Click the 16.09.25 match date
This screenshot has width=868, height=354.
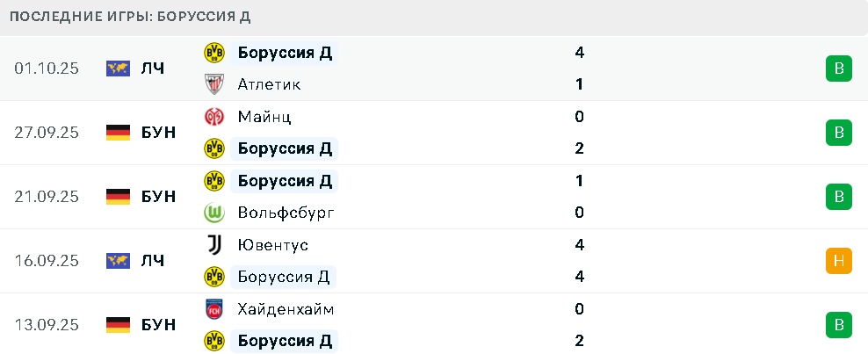(47, 261)
